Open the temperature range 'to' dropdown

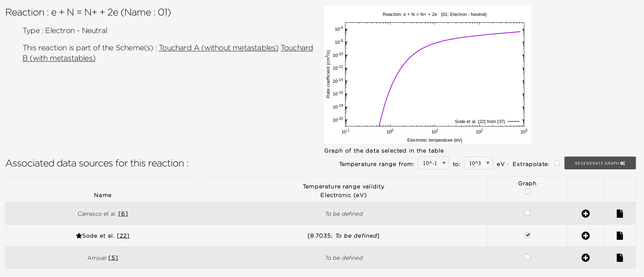478,163
